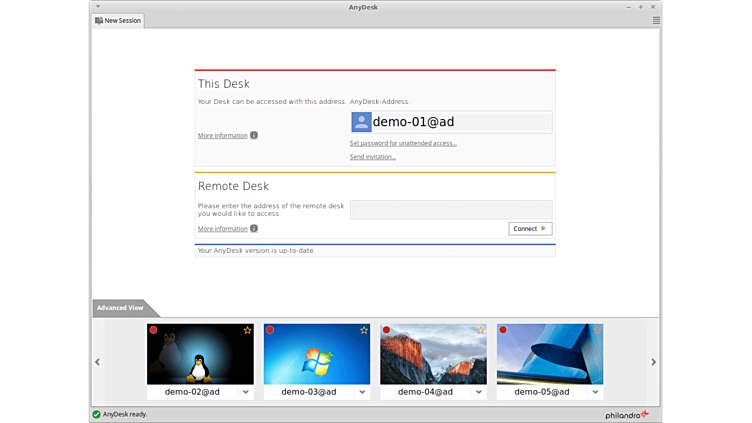
Task: Click the red status dot on demo-03@ad
Action: pos(270,330)
